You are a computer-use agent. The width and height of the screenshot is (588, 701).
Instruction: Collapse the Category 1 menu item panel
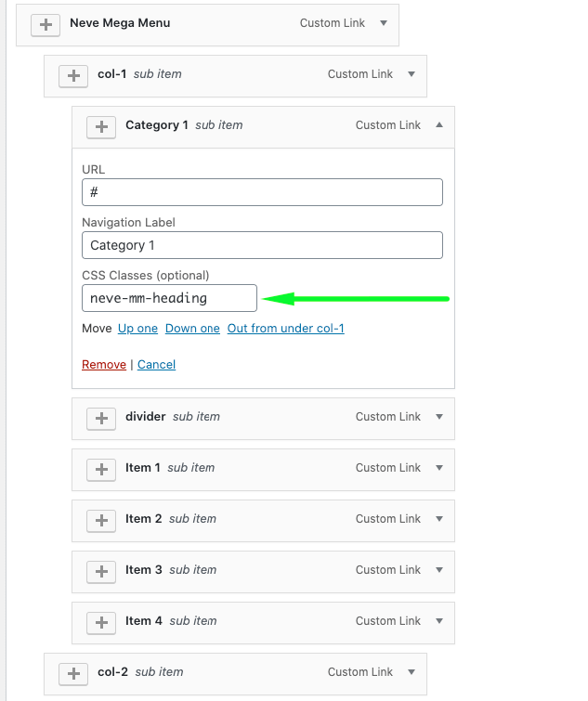[439, 125]
